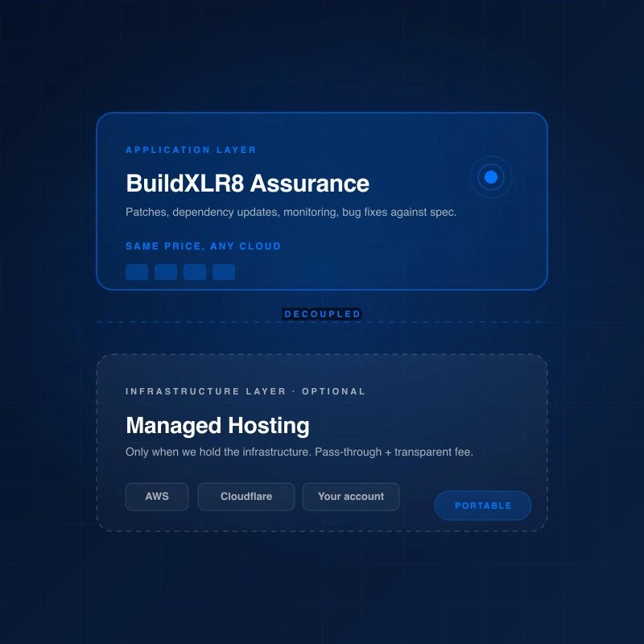Select the Cloudflare chip
644x644 pixels.
pos(246,497)
